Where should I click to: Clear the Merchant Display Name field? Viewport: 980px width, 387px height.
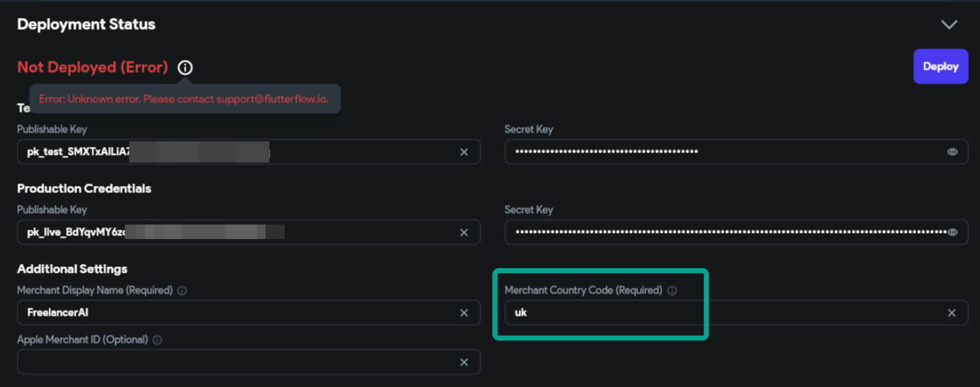tap(464, 313)
